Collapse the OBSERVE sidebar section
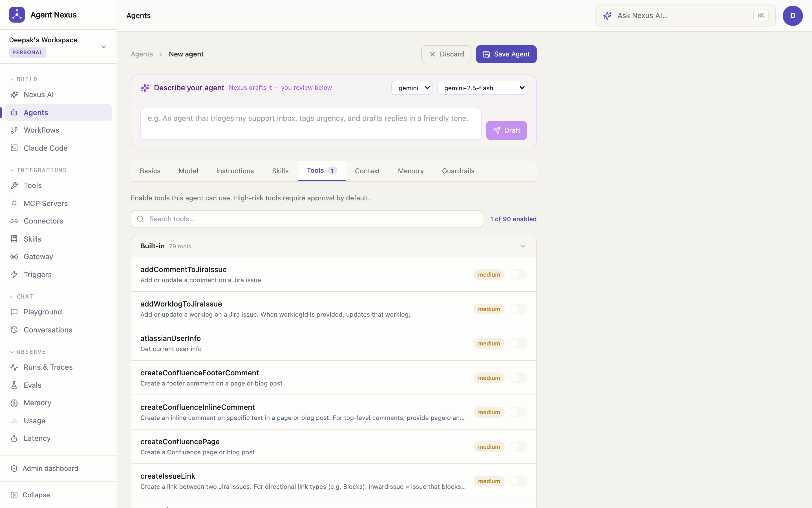This screenshot has height=508, width=812. click(28, 352)
